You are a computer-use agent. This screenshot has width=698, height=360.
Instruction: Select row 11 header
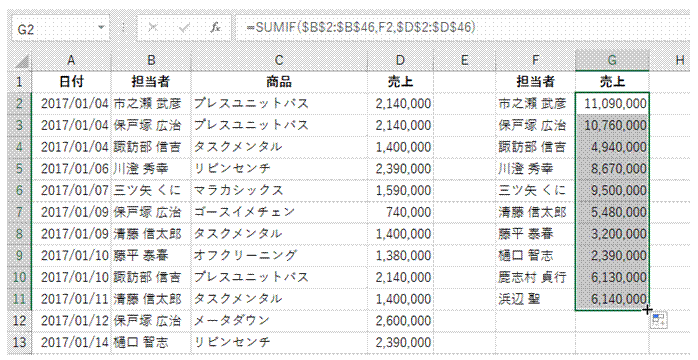pos(20,299)
